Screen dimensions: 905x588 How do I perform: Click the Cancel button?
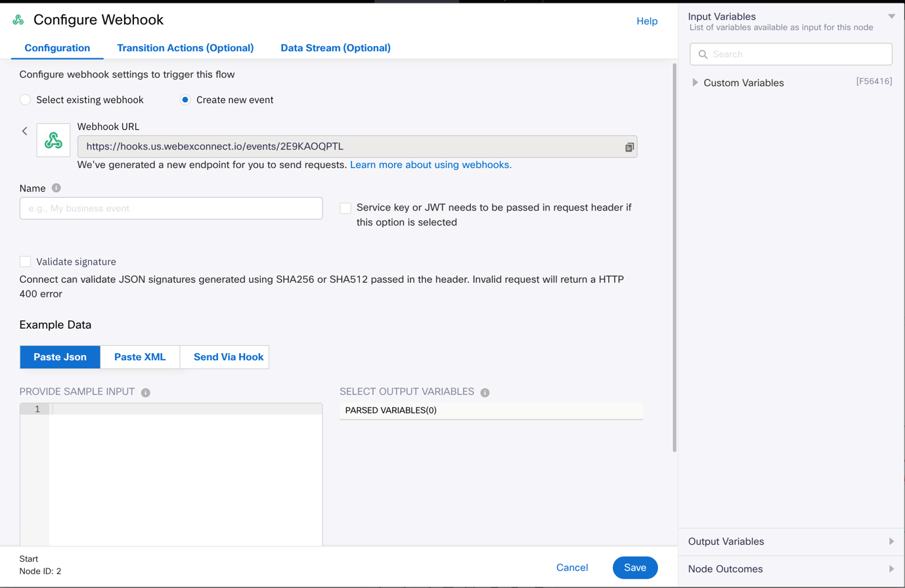point(572,568)
